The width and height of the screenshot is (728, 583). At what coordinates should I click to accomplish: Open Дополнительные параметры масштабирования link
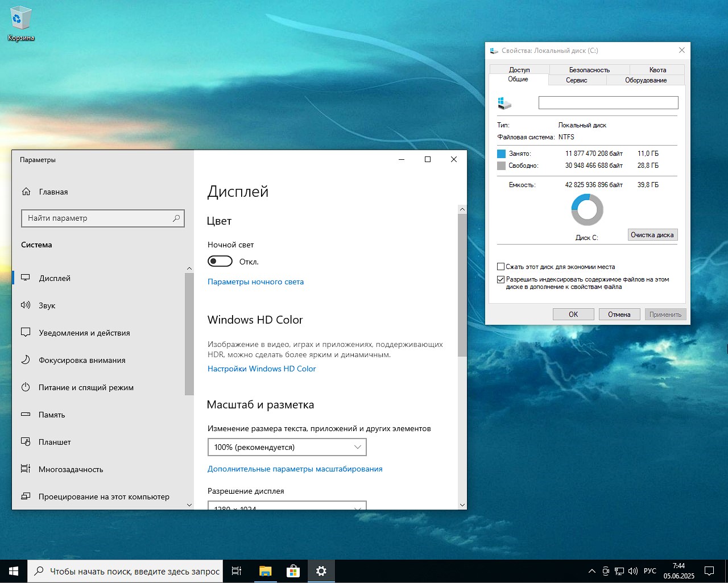click(x=295, y=469)
